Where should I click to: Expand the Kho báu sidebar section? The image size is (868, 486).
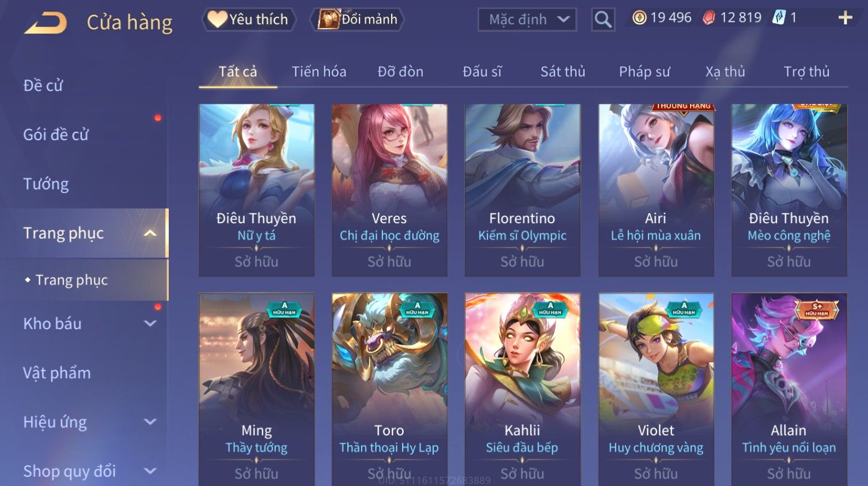pyautogui.click(x=150, y=323)
